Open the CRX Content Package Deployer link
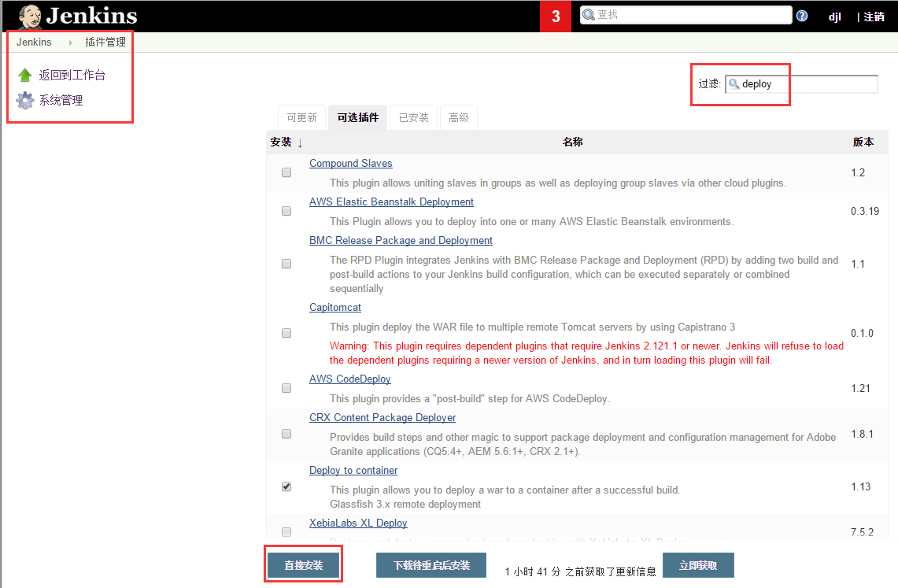Viewport: 898px width, 588px height. 382,417
